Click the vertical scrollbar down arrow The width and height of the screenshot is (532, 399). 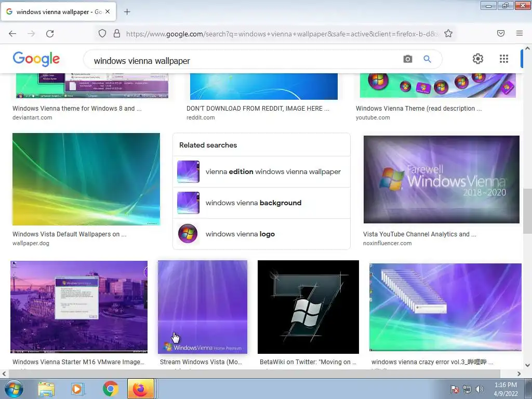tap(528, 365)
